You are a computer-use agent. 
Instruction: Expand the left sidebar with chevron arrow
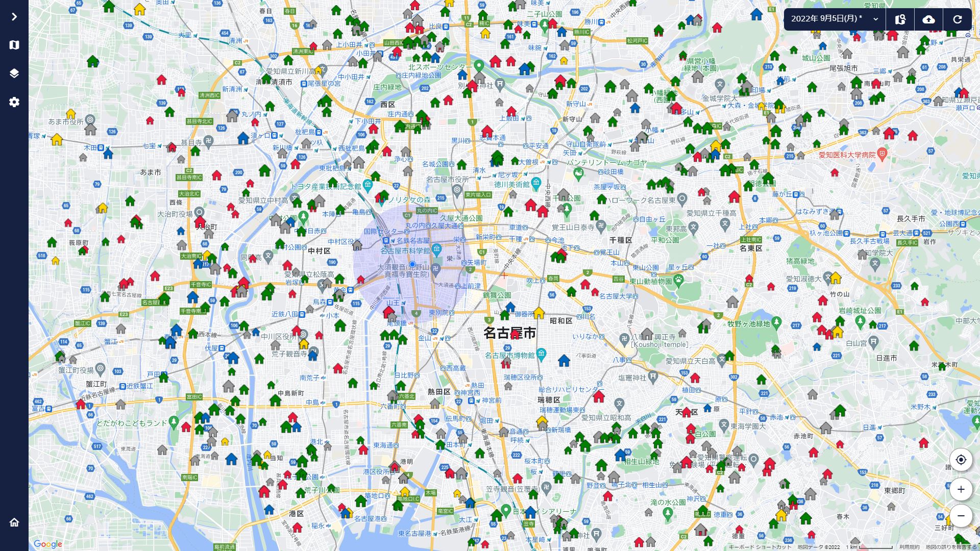14,17
